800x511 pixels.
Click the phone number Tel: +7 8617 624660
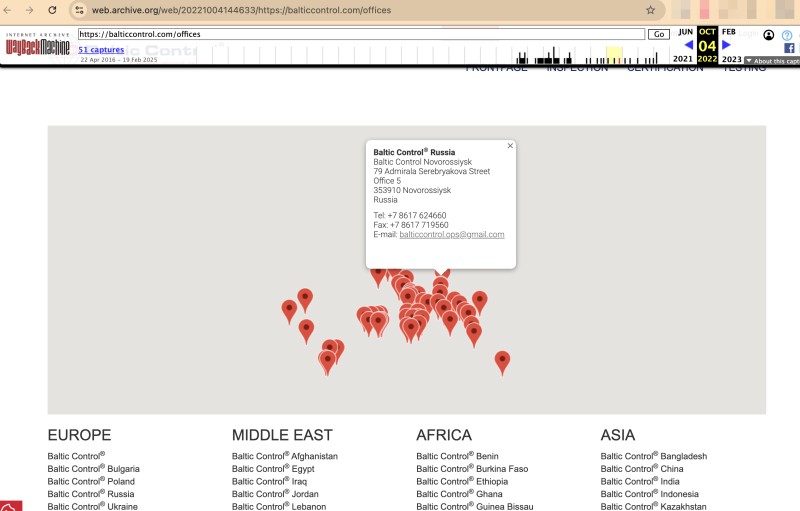410,215
